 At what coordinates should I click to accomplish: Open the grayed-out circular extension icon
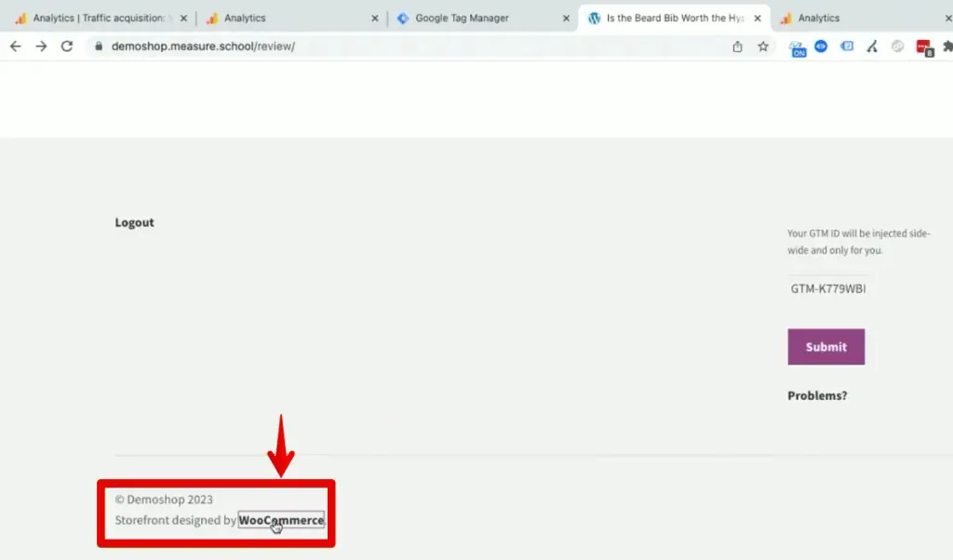click(895, 47)
